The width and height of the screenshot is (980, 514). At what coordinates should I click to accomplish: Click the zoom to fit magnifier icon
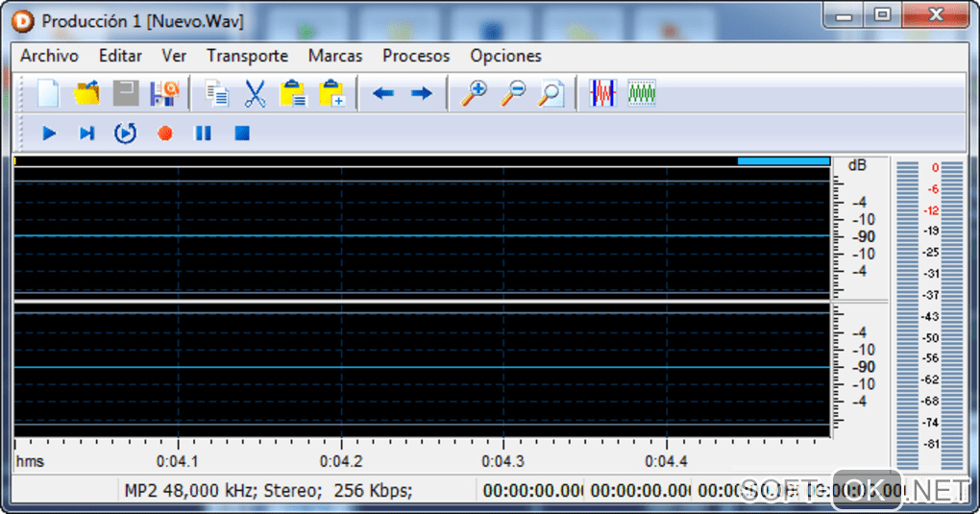551,94
